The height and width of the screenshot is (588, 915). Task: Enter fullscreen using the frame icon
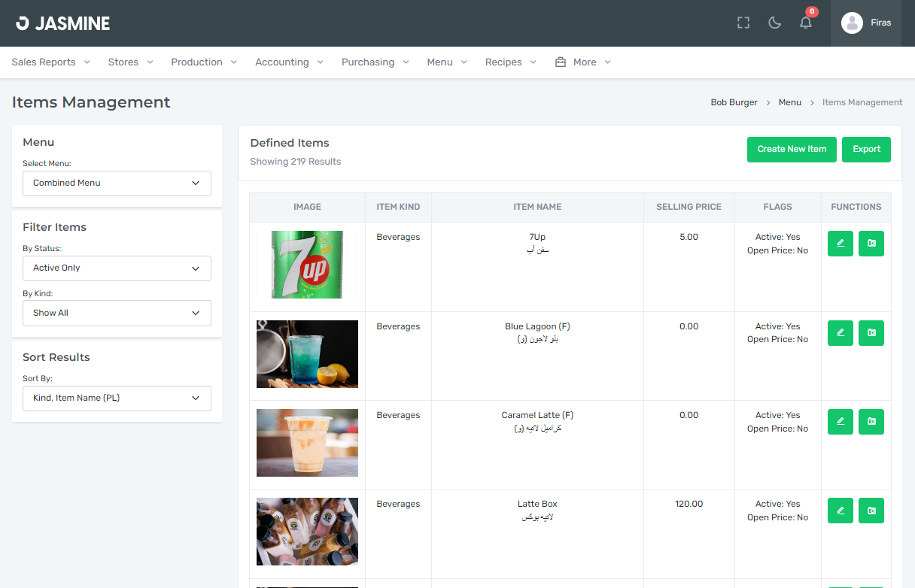(743, 23)
